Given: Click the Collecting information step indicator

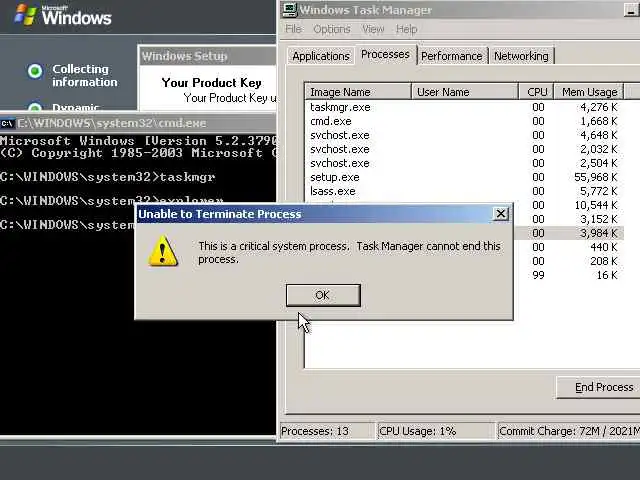Looking at the screenshot, I should 35,71.
